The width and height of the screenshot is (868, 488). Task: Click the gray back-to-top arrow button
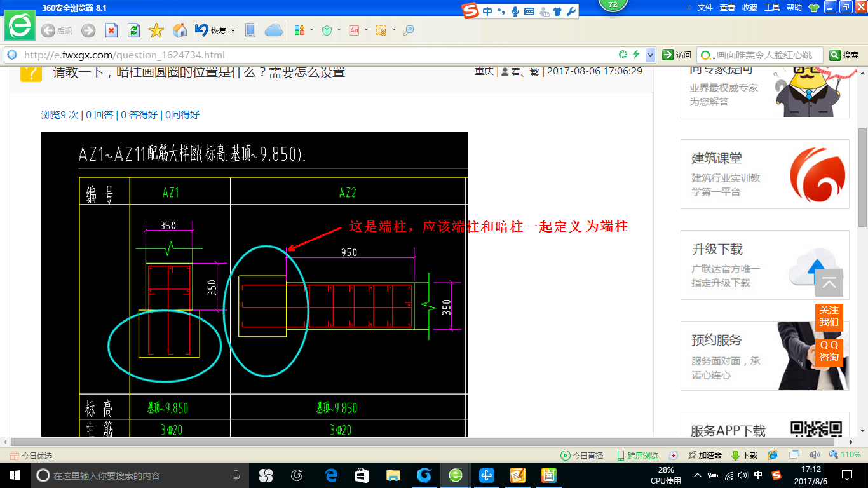(x=829, y=283)
